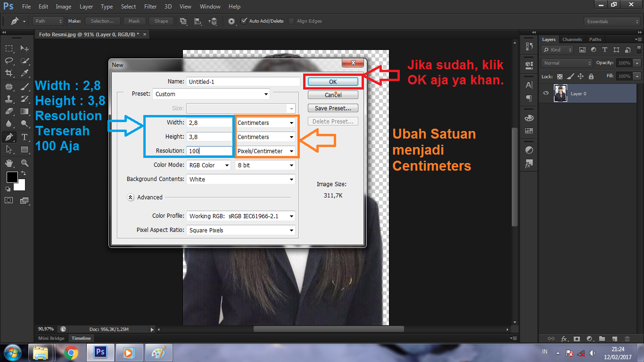This screenshot has width=644, height=362.
Task: Select the Quick Selection tool
Action: [25, 60]
